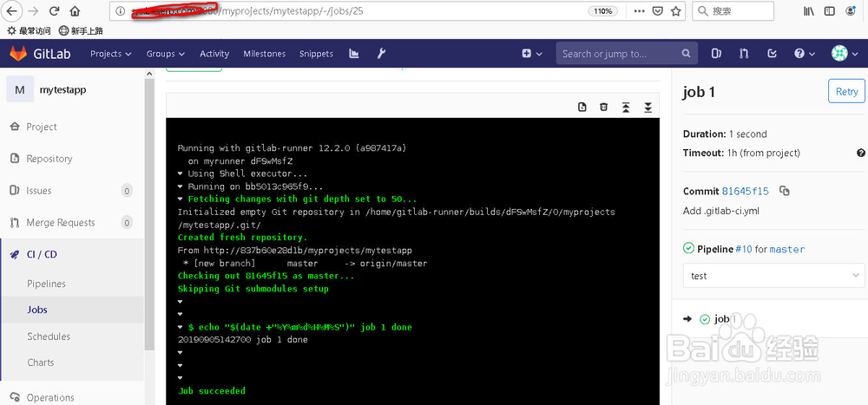This screenshot has height=405, width=868.
Task: Open the user avatar menu
Action: pos(845,53)
